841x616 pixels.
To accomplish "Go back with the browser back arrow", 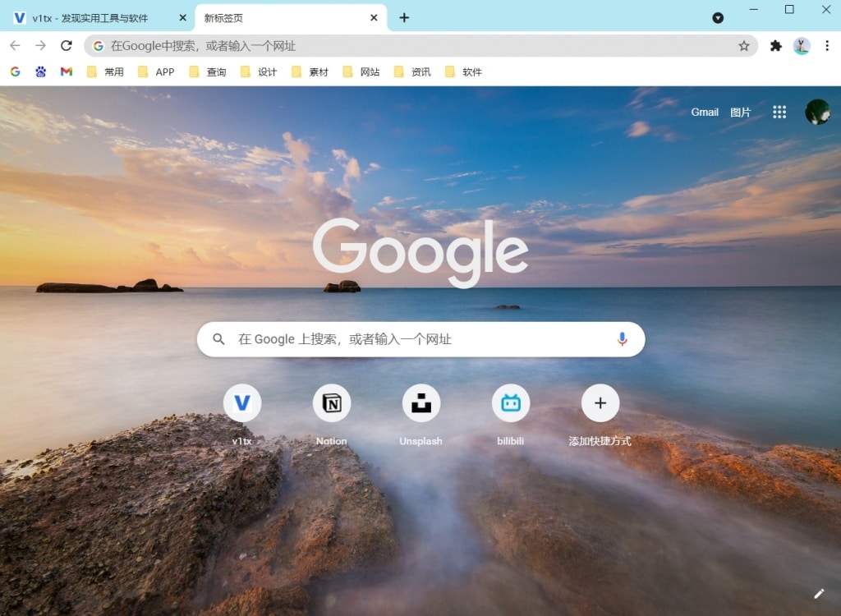I will (x=15, y=46).
